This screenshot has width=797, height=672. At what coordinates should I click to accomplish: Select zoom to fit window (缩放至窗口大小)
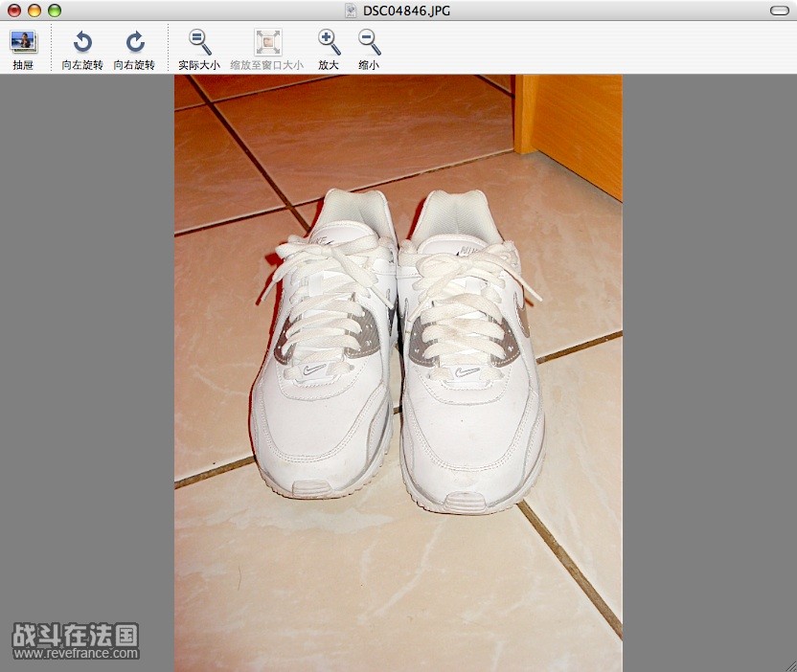267,49
